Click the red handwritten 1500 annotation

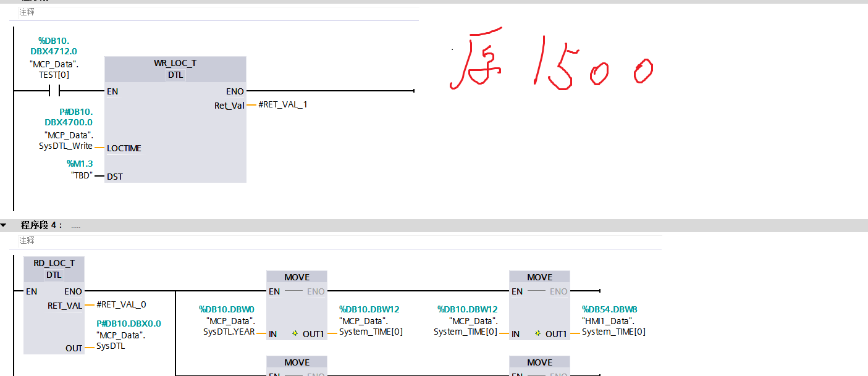coord(550,63)
